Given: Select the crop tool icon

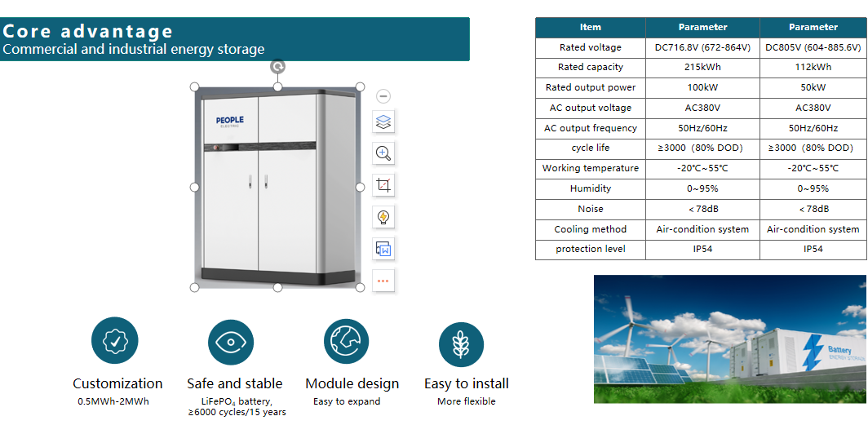Looking at the screenshot, I should point(383,185).
